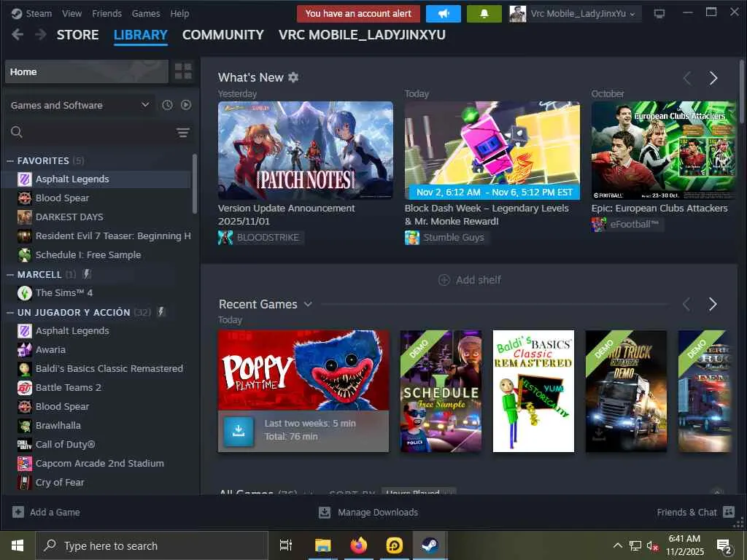Click the account alert red button
747x560 pixels.
358,14
